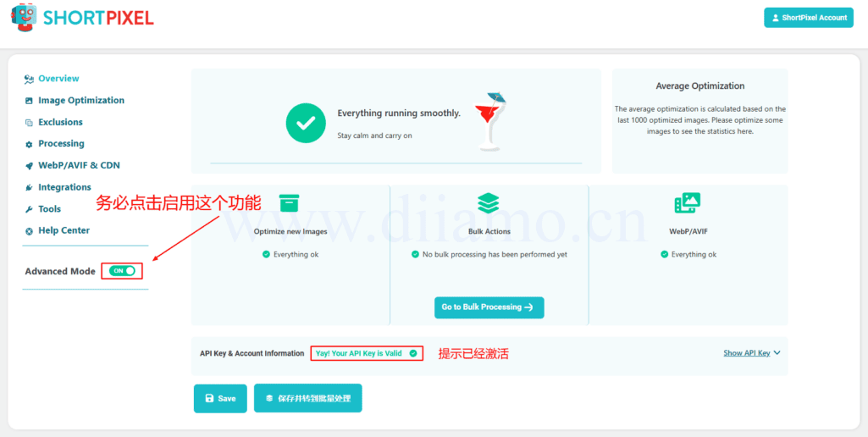Screen dimensions: 868x437
Task: Click the Show API Key link
Action: tap(747, 353)
